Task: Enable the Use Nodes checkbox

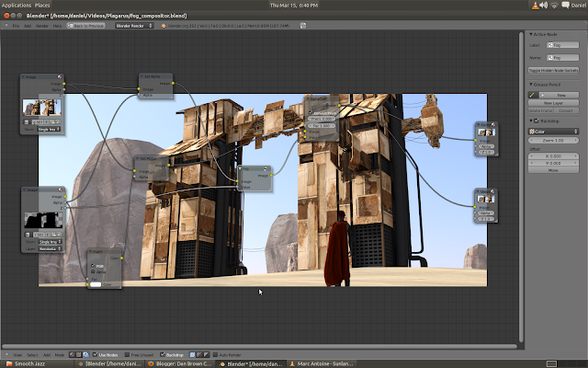Action: point(93,353)
